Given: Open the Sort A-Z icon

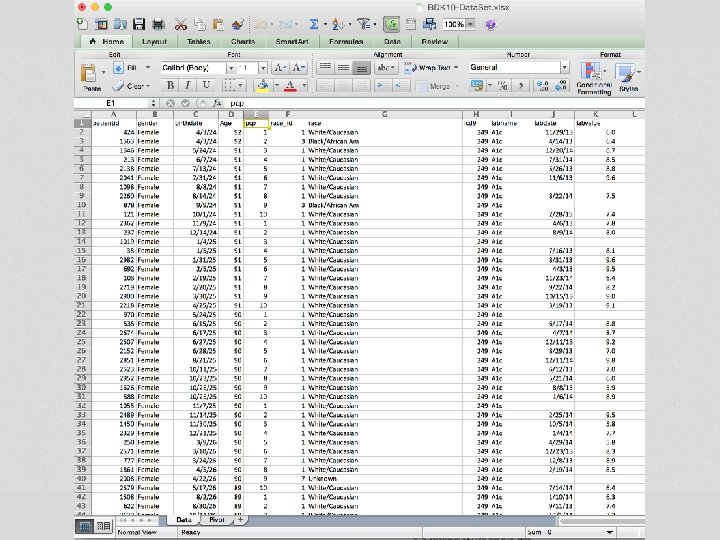Looking at the screenshot, I should click(338, 24).
